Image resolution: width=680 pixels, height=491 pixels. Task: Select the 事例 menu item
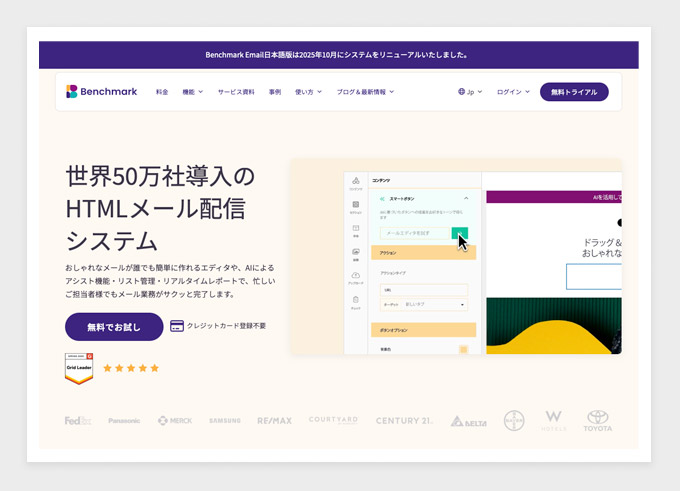point(275,92)
